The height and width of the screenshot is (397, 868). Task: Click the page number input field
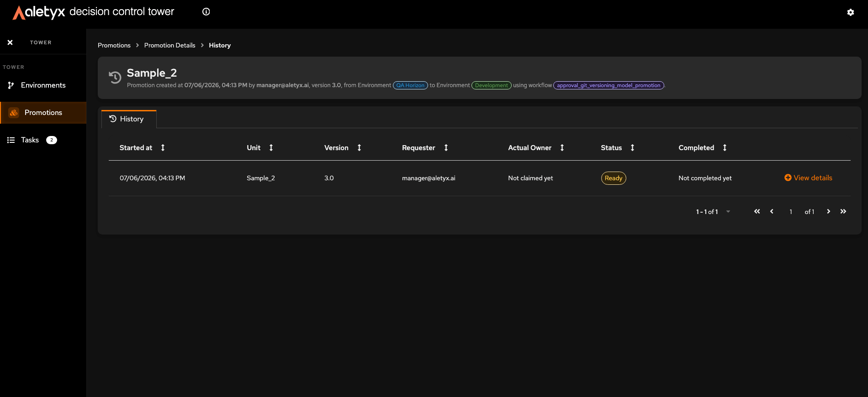[x=791, y=212]
